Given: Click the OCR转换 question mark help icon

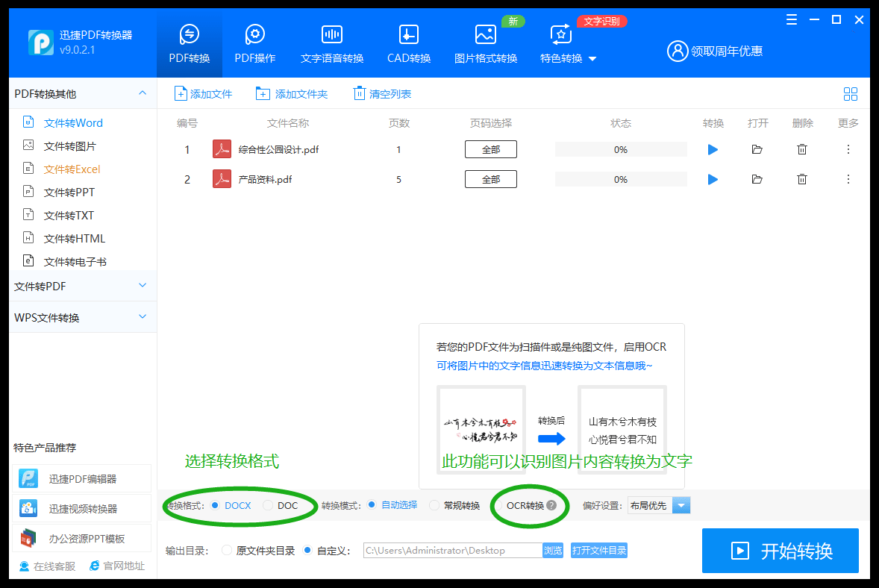Looking at the screenshot, I should tap(551, 505).
